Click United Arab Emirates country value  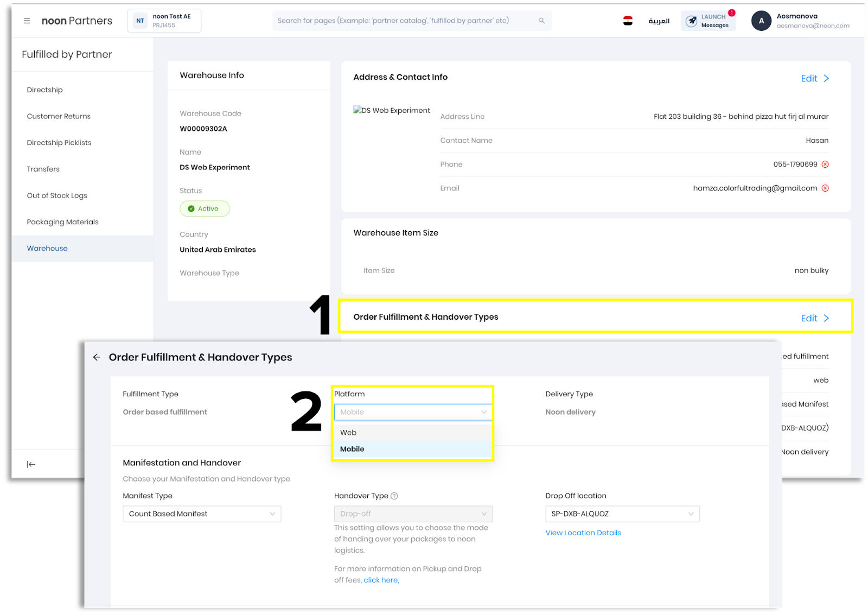(x=218, y=250)
